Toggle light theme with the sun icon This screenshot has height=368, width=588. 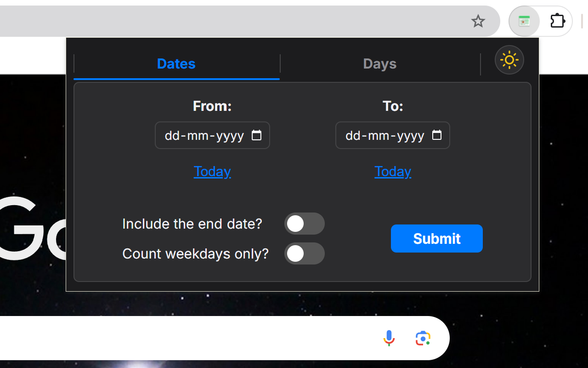tap(509, 60)
